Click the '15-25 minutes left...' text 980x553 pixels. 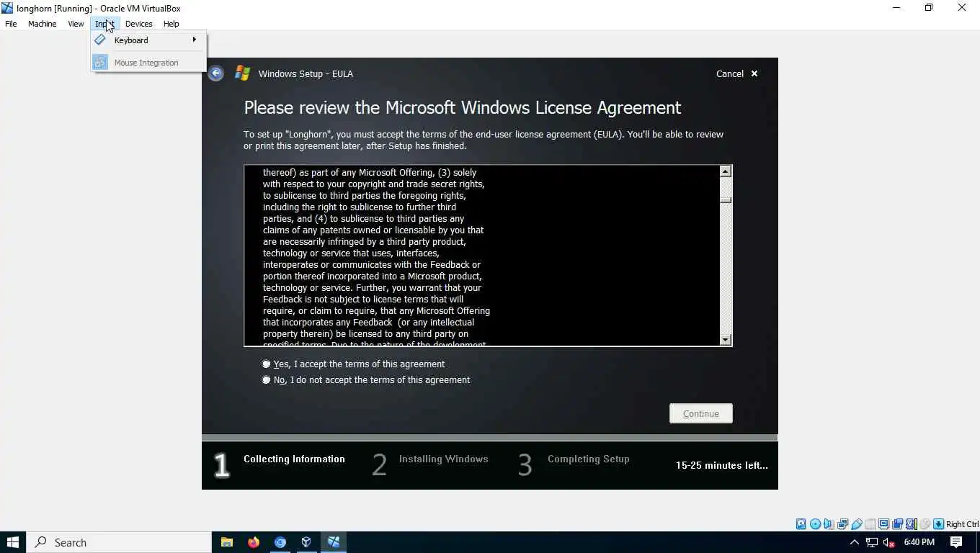pos(721,465)
